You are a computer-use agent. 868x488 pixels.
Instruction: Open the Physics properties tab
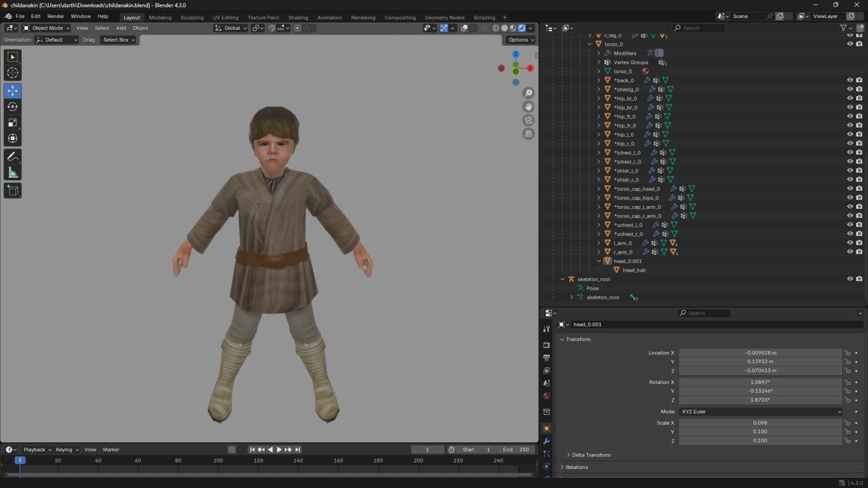coord(546,466)
